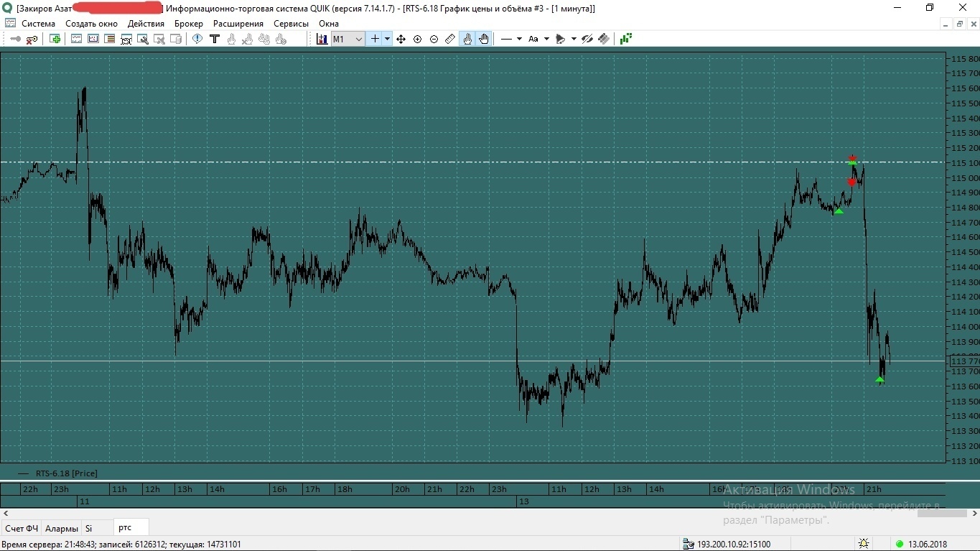Click the bell alert tool icon
This screenshot has height=551, width=980.
pyautogui.click(x=561, y=39)
